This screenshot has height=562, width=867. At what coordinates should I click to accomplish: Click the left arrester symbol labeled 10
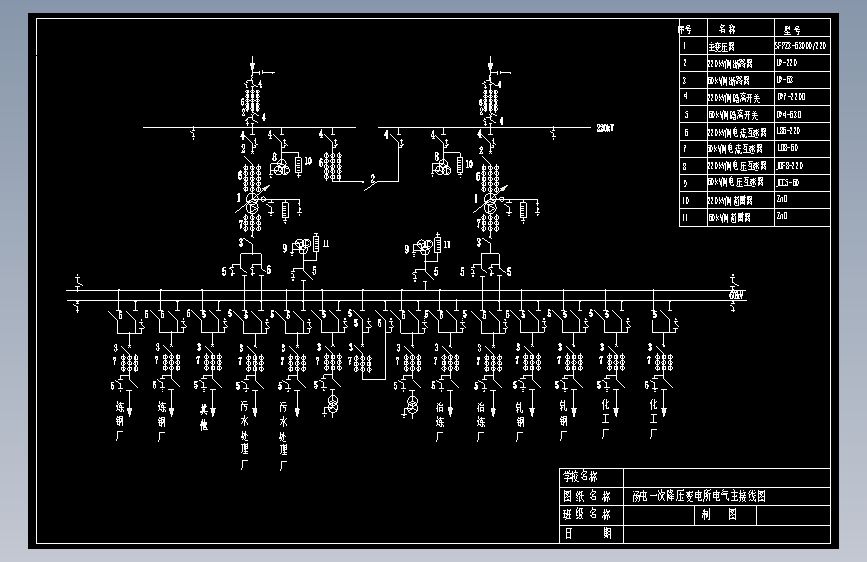click(299, 165)
